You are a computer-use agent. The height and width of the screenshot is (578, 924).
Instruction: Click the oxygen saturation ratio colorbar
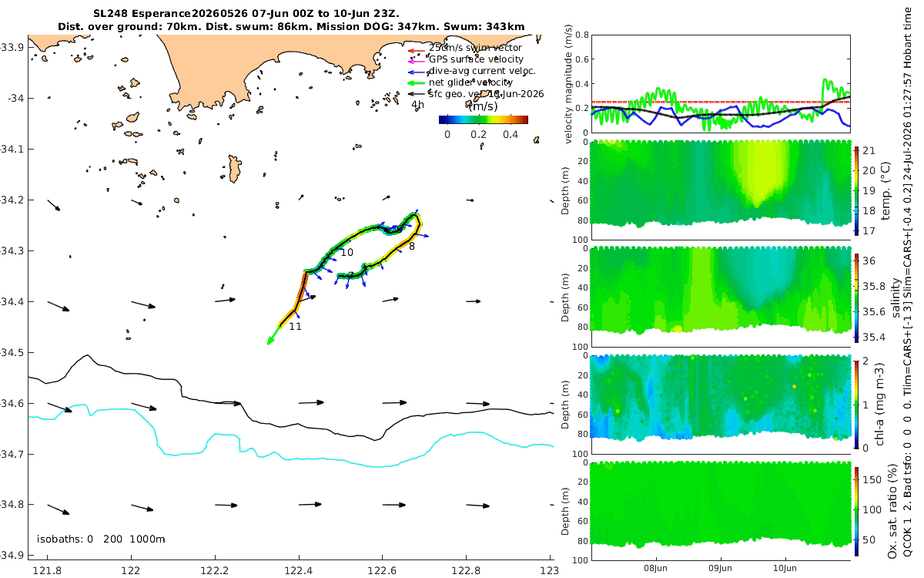856,511
